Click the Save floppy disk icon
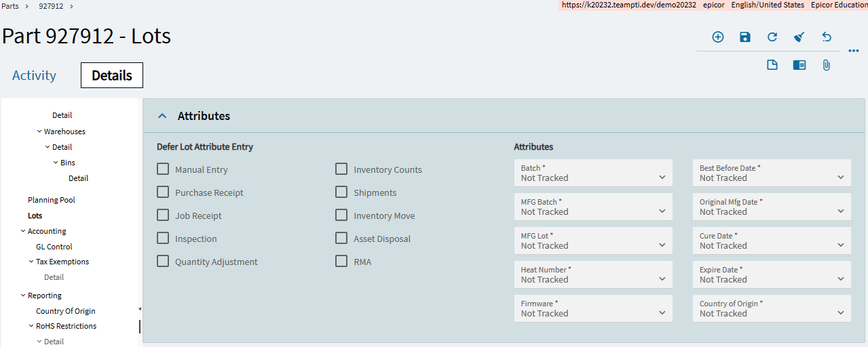Screen dimensions: 868x347 click(745, 37)
